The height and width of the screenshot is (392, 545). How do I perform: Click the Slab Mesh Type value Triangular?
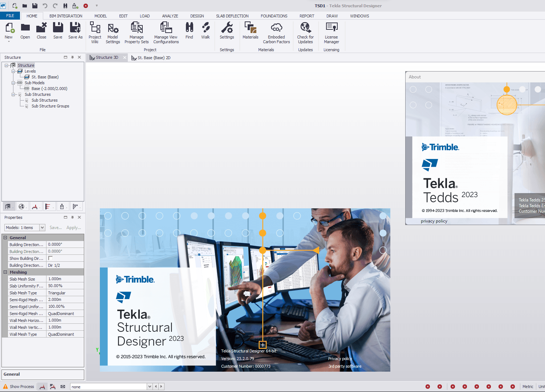click(65, 293)
